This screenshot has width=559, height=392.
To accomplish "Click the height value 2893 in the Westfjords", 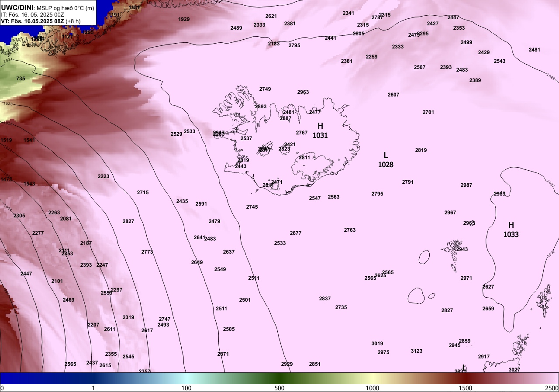I will (261, 107).
